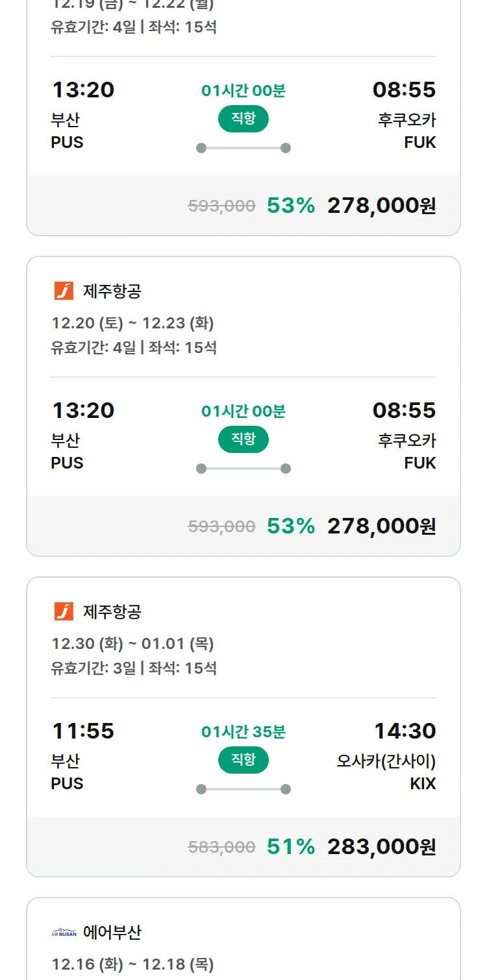Click the 51% discount label
The image size is (487, 980).
pyautogui.click(x=290, y=847)
